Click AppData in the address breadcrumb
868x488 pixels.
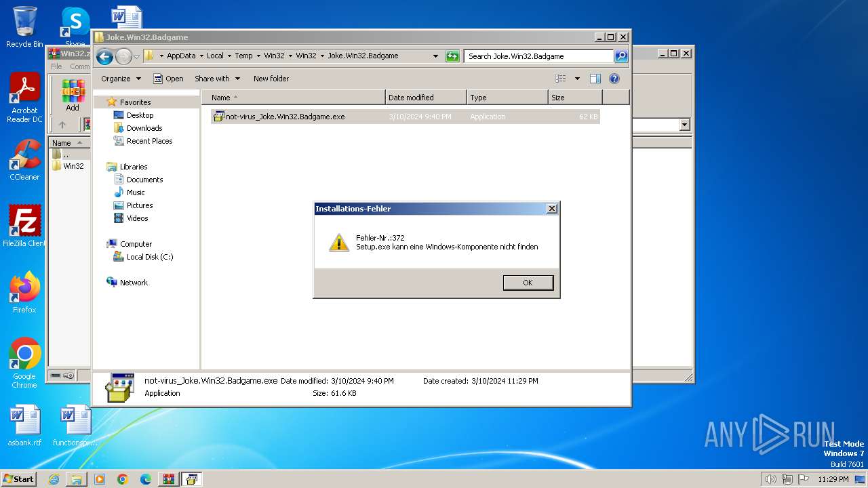click(181, 56)
